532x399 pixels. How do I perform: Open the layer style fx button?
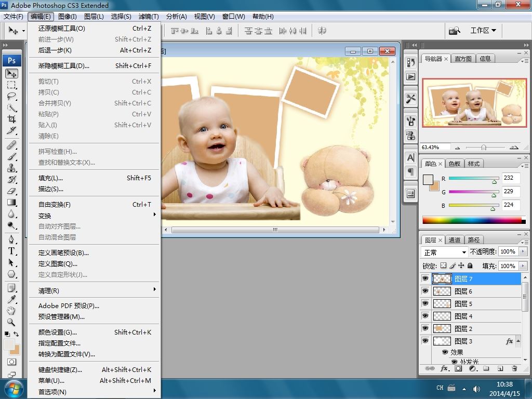click(x=445, y=368)
